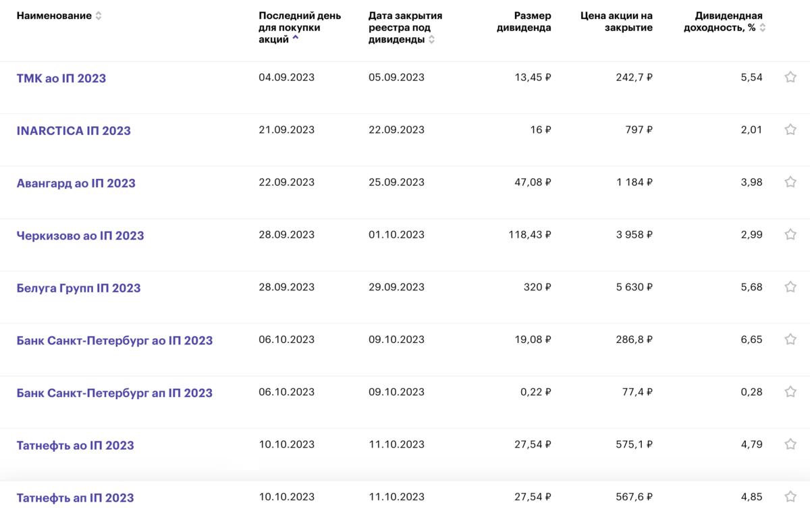Open Белуга Групп ИП 2023 link
This screenshot has height=532, width=810.
coord(79,288)
